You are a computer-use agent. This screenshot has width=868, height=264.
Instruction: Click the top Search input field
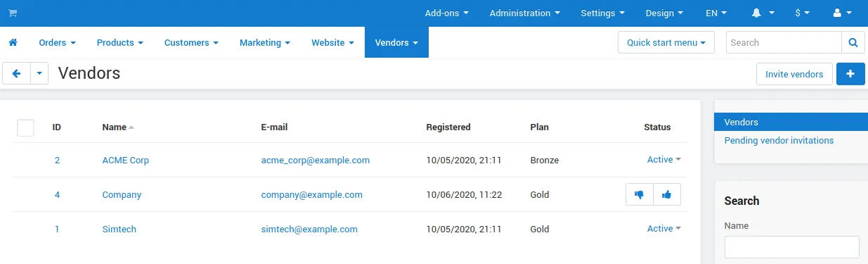pos(784,43)
